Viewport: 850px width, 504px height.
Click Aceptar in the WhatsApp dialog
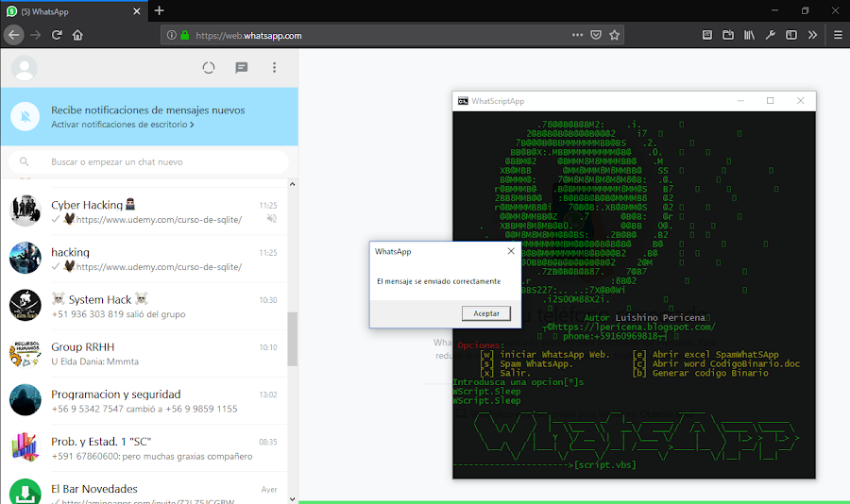(x=486, y=313)
